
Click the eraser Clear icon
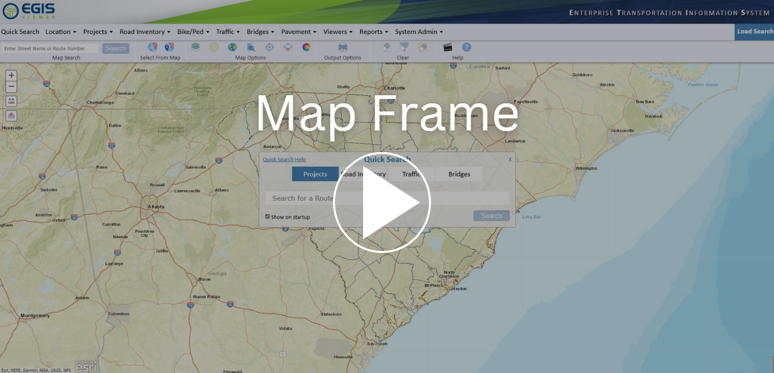coord(387,47)
